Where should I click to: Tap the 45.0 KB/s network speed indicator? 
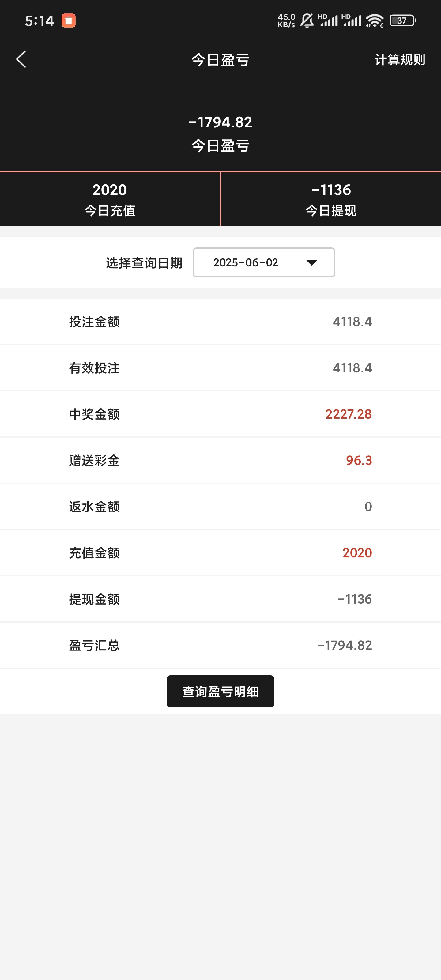pos(286,21)
